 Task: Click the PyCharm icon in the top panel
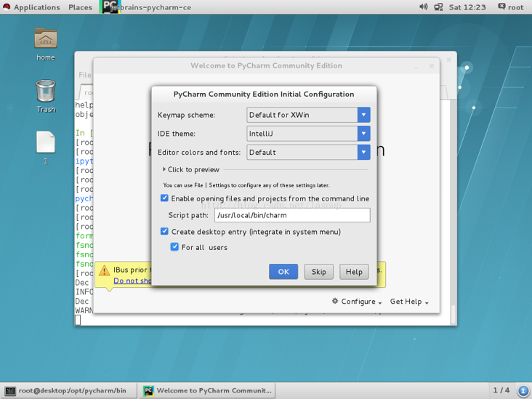coord(110,7)
